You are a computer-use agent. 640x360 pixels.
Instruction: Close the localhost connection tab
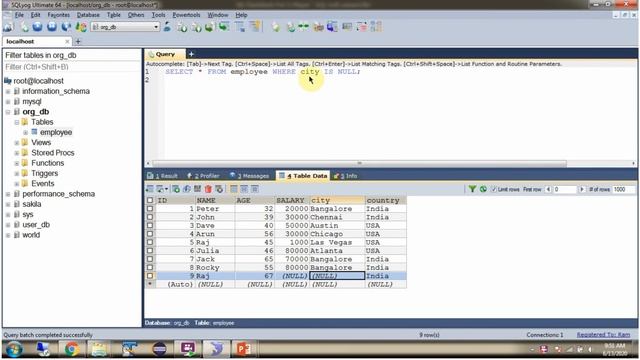tap(67, 42)
